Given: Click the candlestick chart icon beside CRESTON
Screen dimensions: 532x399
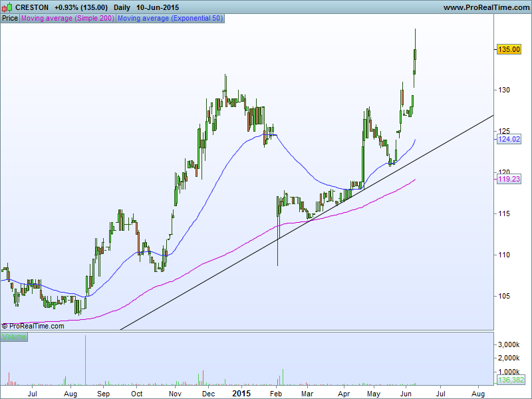Looking at the screenshot, I should tap(7, 7).
